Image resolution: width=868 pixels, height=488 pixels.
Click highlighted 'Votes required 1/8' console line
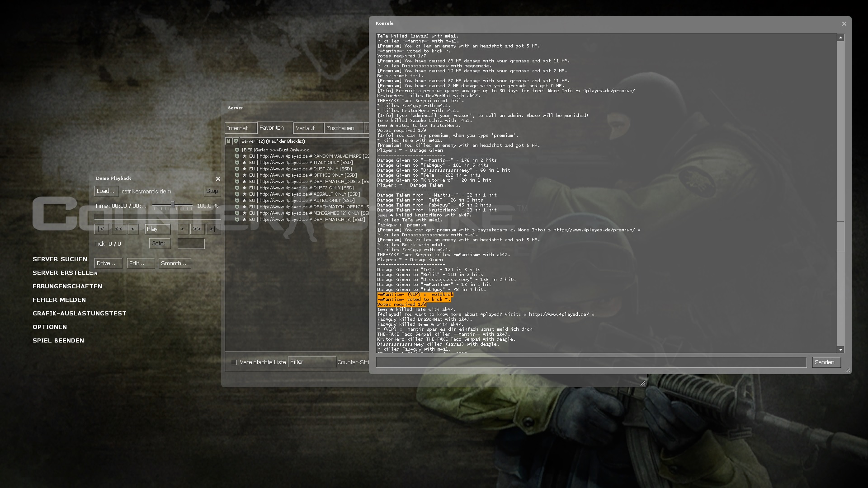coord(402,305)
